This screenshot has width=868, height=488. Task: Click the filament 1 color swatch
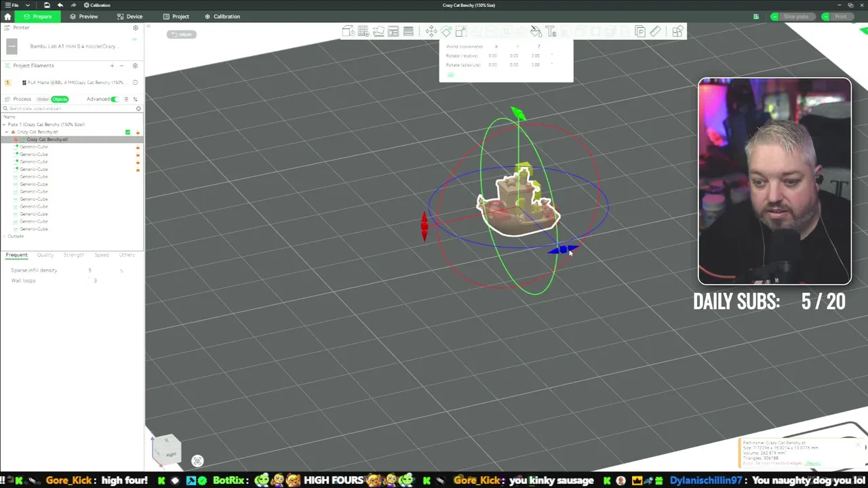pyautogui.click(x=7, y=83)
